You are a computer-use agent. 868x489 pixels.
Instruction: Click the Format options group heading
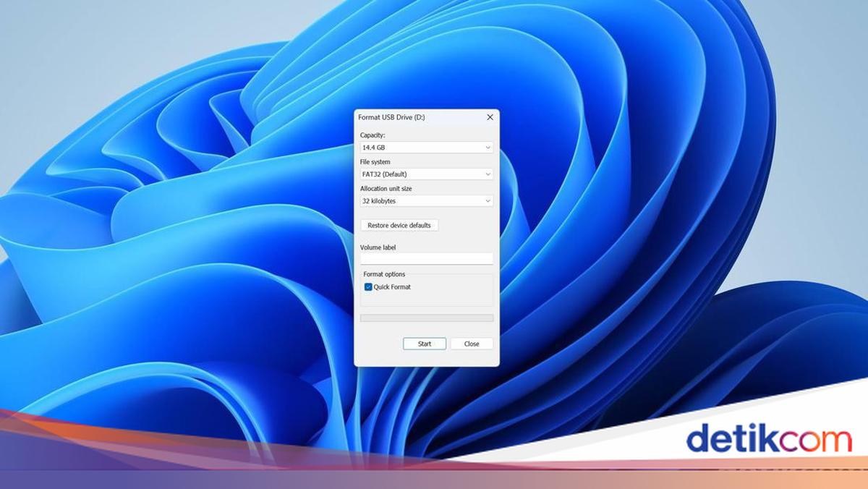coord(384,274)
